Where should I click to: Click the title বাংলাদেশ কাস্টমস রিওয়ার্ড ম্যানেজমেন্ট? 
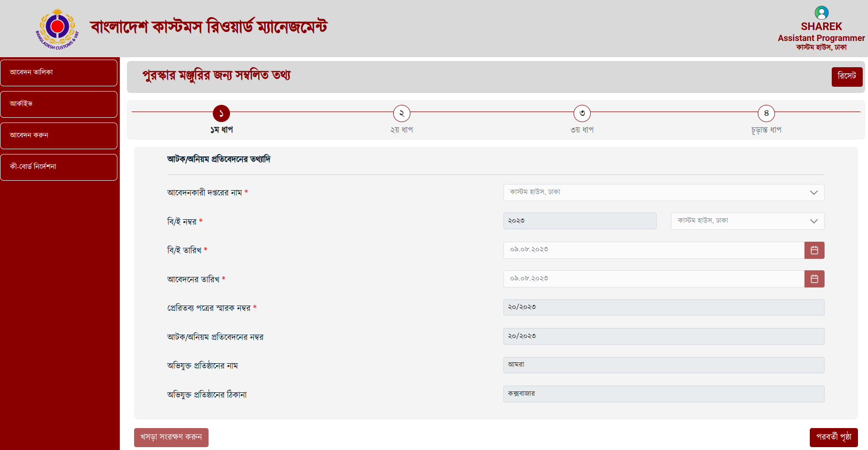pyautogui.click(x=209, y=27)
